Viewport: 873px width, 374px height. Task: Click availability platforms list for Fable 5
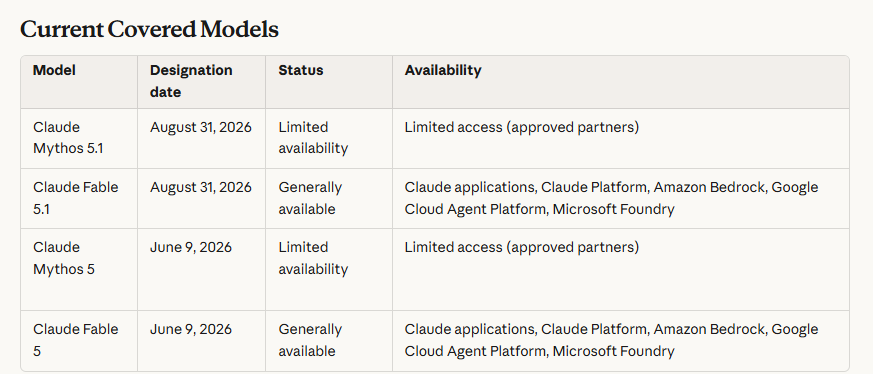[611, 340]
